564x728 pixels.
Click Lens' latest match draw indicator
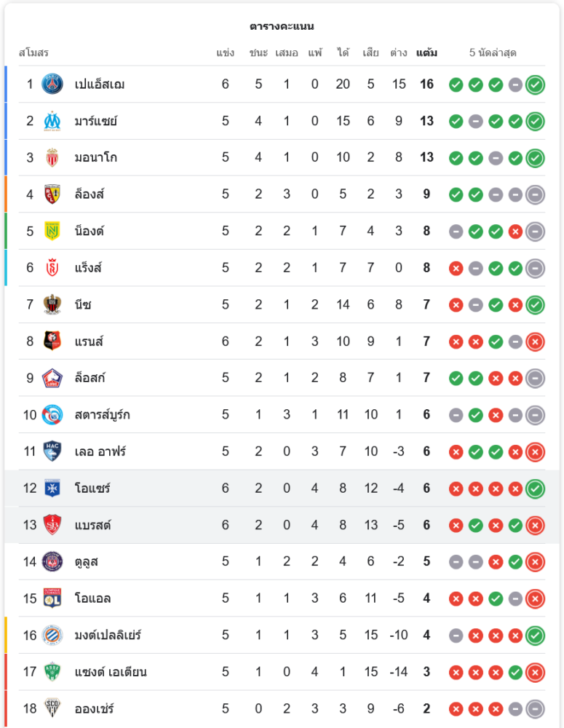[535, 194]
